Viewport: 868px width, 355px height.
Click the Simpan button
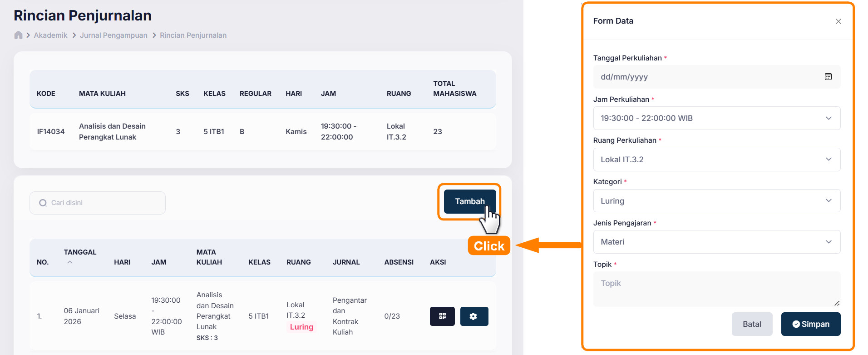[x=810, y=324]
